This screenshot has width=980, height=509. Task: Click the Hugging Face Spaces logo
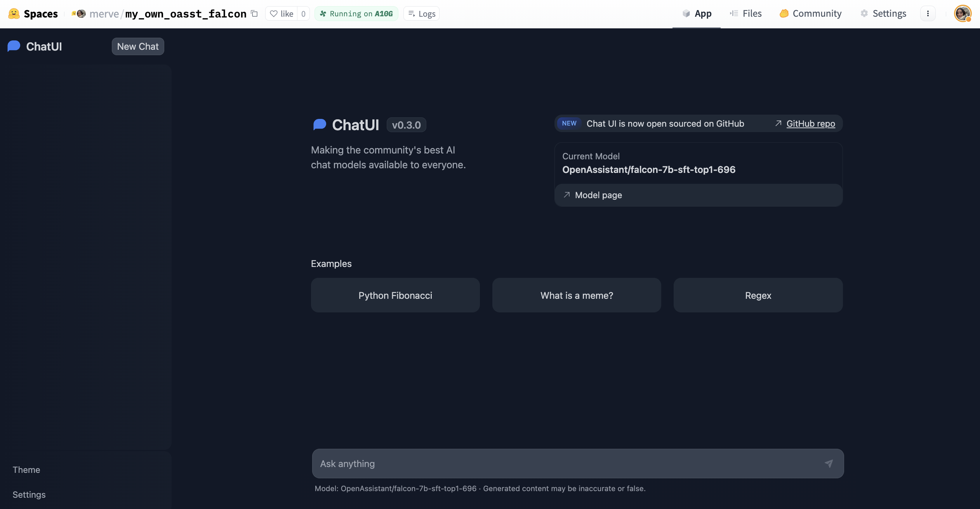[14, 14]
